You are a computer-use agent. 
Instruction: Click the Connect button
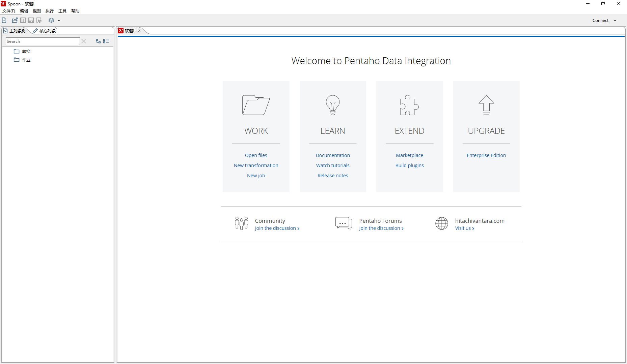[x=600, y=21]
